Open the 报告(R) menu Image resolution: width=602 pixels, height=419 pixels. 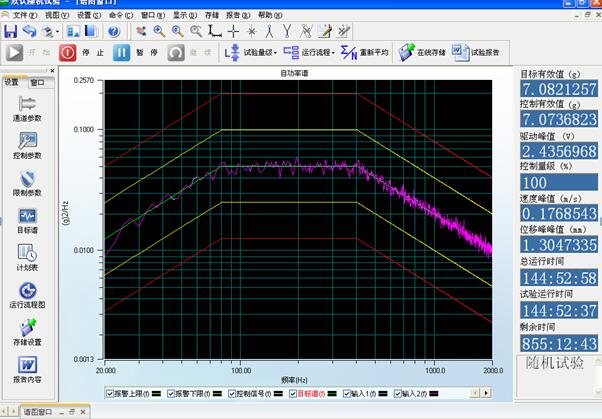point(238,15)
